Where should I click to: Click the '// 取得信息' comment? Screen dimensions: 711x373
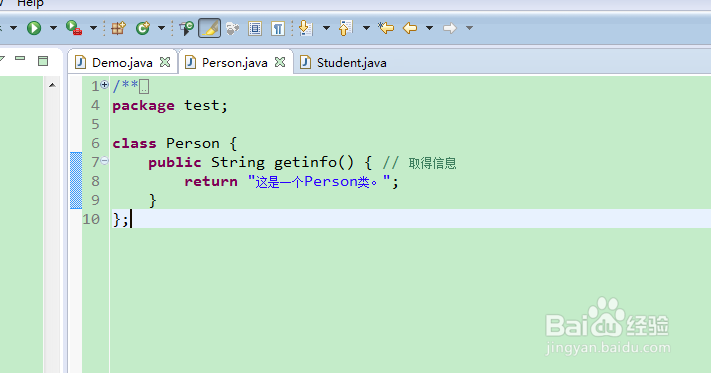click(x=419, y=163)
